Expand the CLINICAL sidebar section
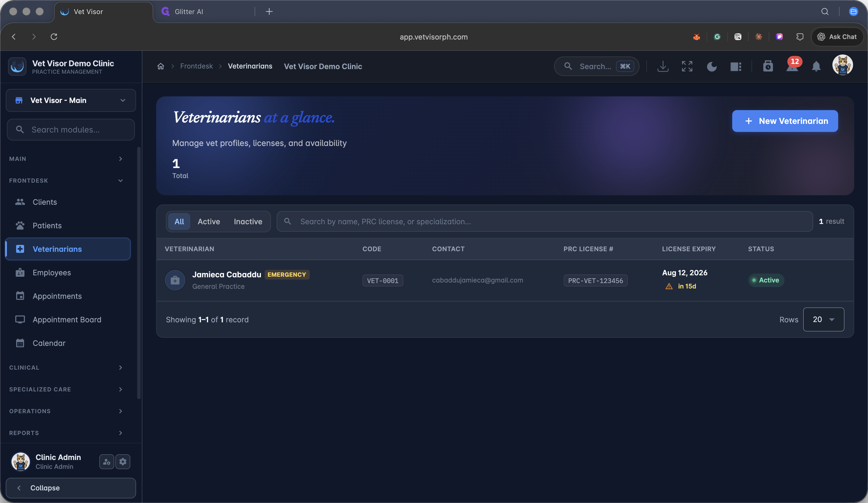 coord(66,367)
